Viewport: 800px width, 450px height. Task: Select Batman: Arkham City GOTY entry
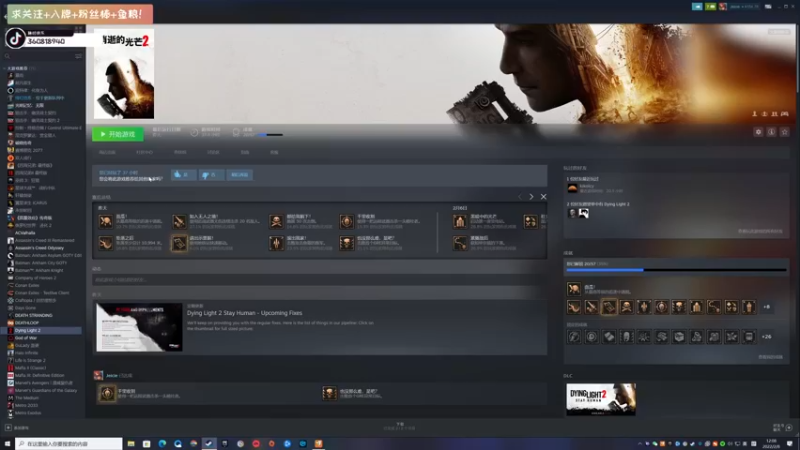(43, 263)
